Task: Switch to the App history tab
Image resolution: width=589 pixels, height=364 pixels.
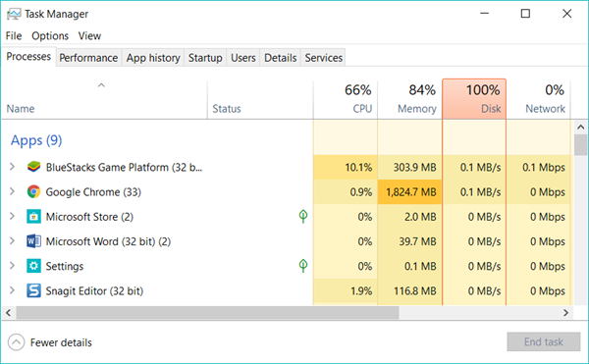Action: pyautogui.click(x=153, y=58)
